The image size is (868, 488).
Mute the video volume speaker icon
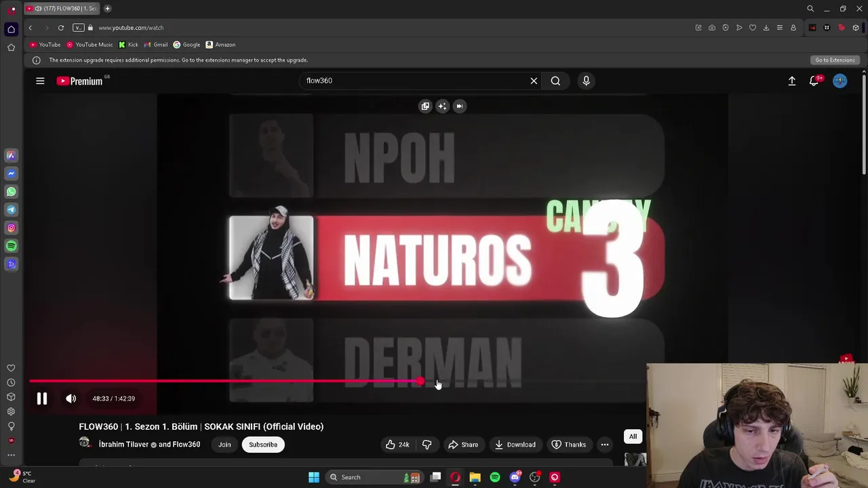(x=71, y=399)
